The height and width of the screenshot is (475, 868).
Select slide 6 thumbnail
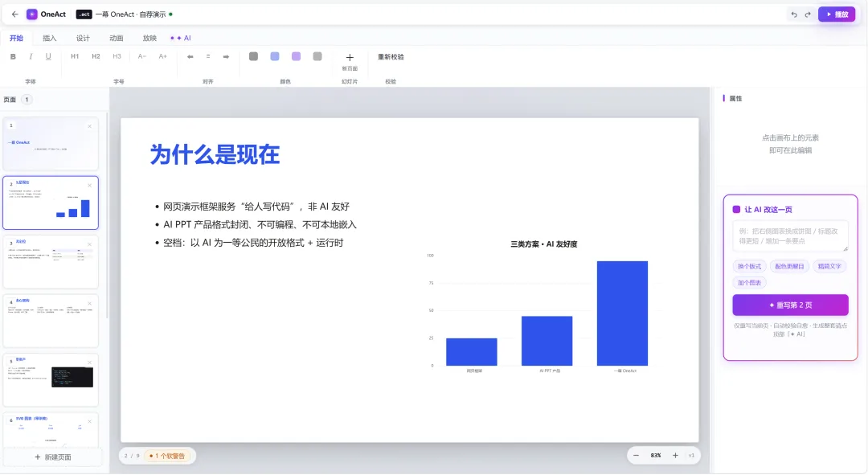(51, 430)
